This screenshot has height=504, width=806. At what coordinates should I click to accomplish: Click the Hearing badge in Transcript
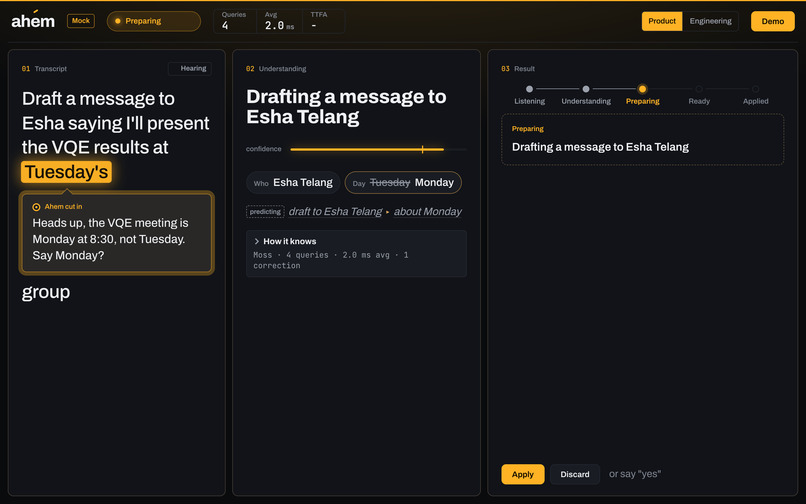[x=190, y=68]
